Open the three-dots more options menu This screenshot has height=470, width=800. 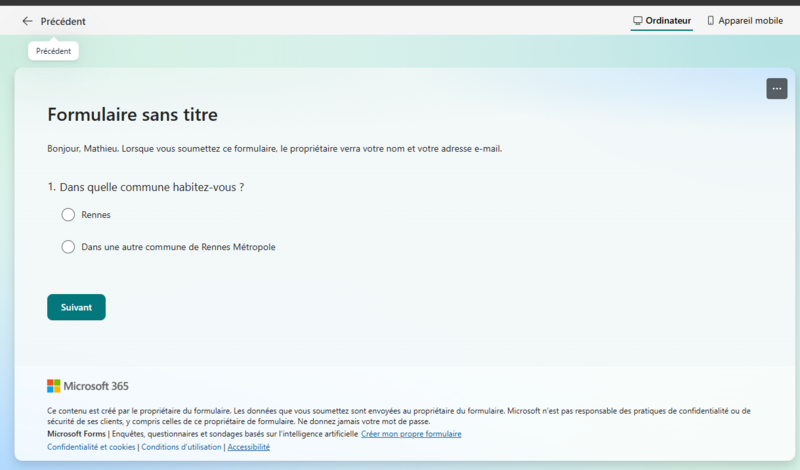[x=777, y=89]
